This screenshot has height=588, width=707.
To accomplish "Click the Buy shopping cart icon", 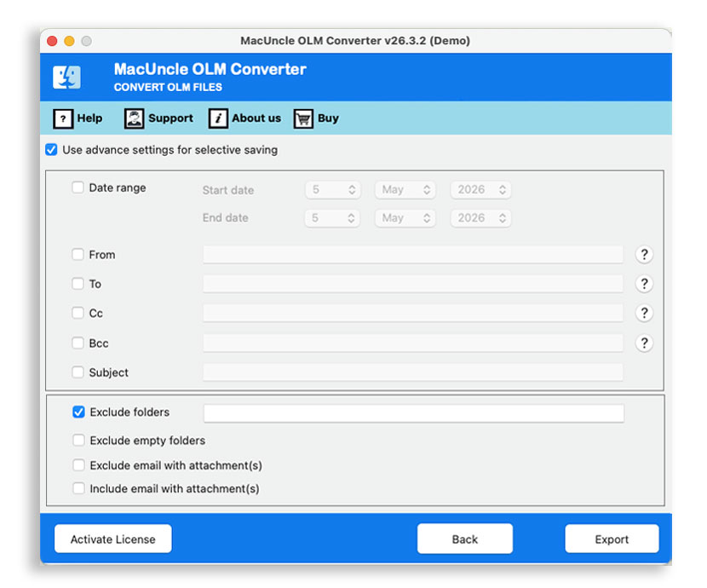I will point(303,119).
